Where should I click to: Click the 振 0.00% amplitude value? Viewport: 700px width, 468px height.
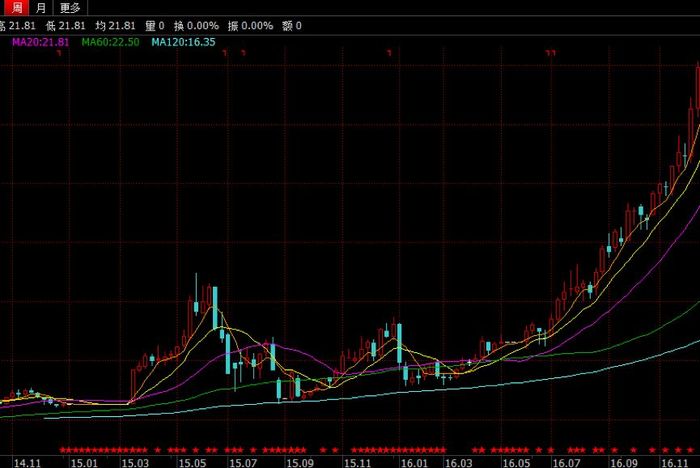250,26
